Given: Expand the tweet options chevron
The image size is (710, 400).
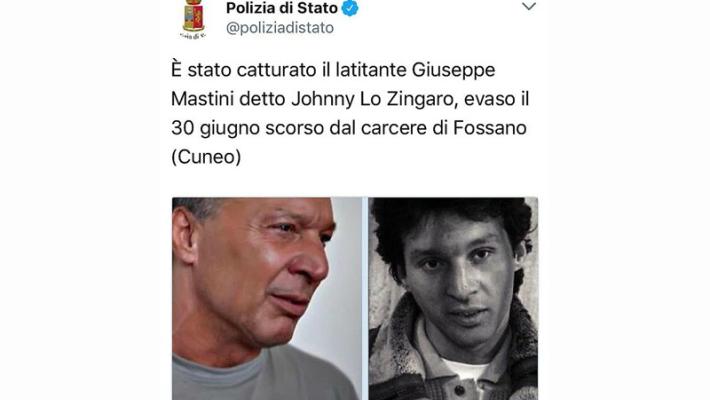Looking at the screenshot, I should pos(529,7).
